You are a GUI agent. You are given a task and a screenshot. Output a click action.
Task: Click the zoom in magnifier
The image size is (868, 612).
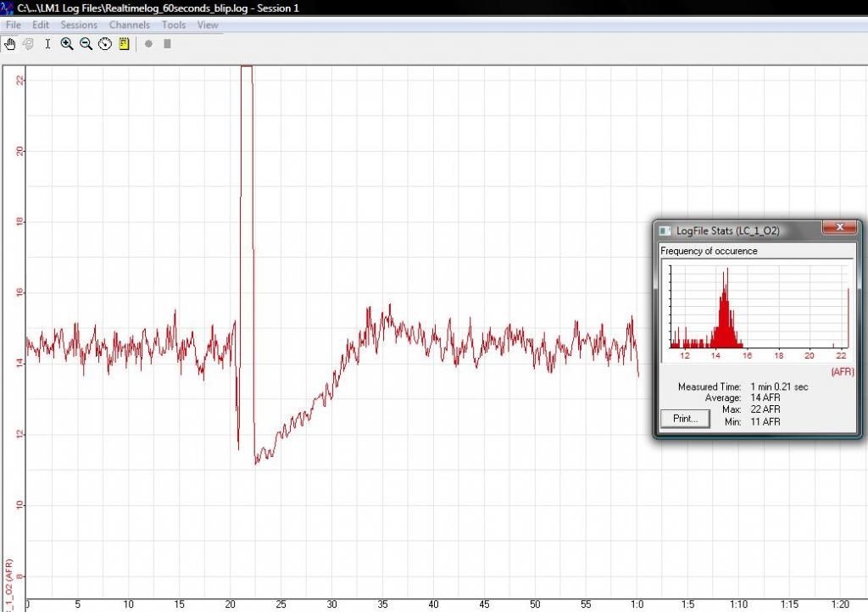pyautogui.click(x=67, y=43)
